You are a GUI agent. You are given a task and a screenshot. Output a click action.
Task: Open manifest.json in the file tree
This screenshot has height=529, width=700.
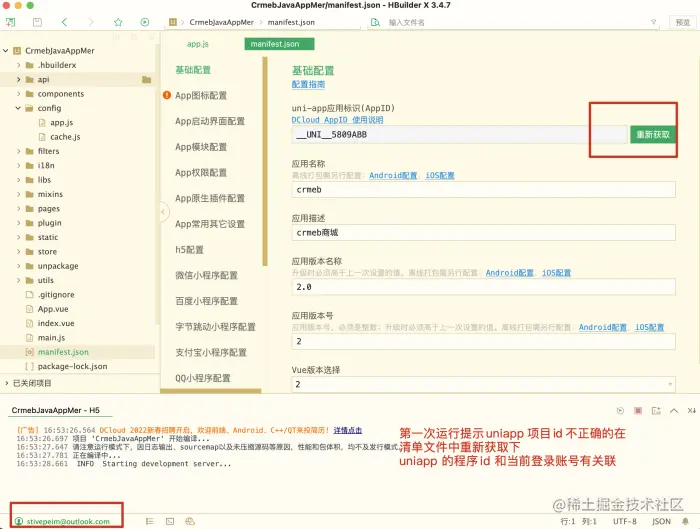pyautogui.click(x=63, y=352)
